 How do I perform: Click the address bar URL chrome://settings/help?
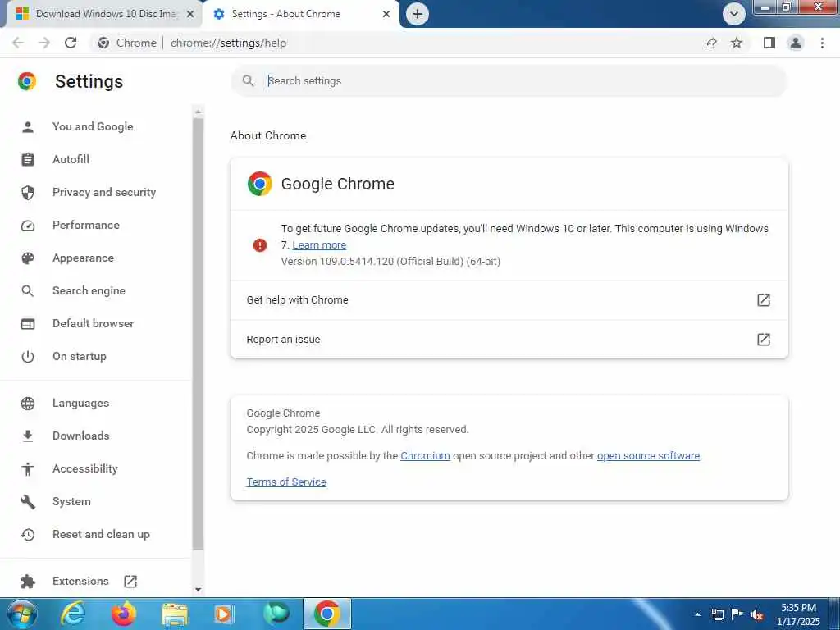228,43
